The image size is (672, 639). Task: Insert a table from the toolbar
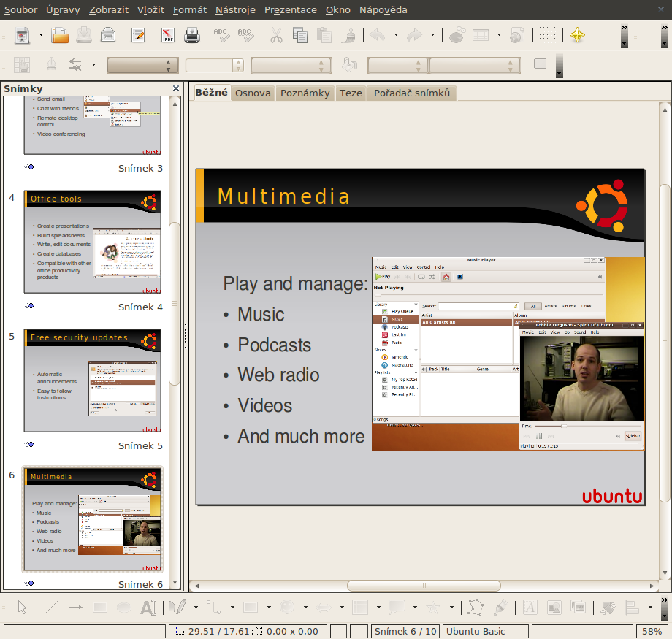(x=481, y=35)
